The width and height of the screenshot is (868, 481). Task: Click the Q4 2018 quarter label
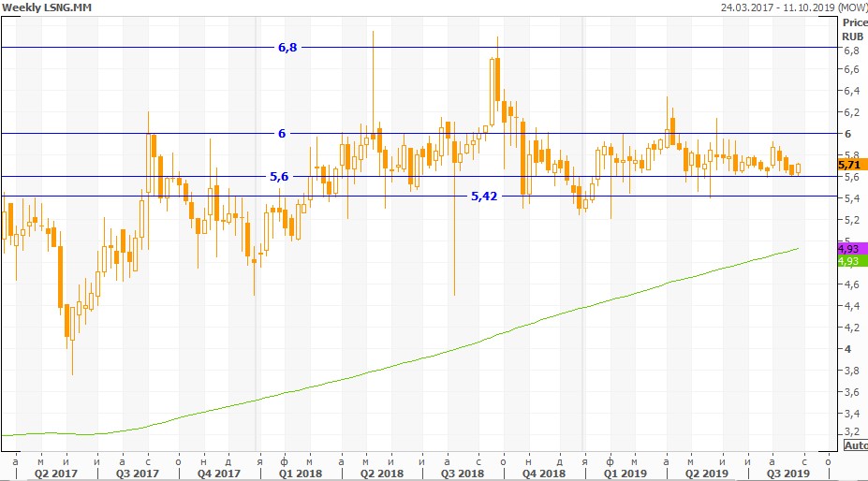[543, 474]
